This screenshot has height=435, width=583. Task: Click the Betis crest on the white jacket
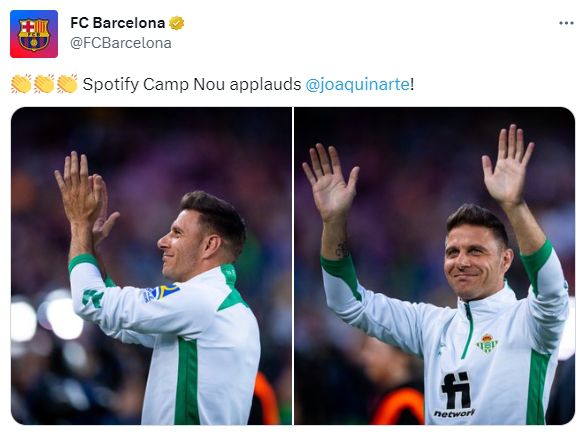pos(487,344)
